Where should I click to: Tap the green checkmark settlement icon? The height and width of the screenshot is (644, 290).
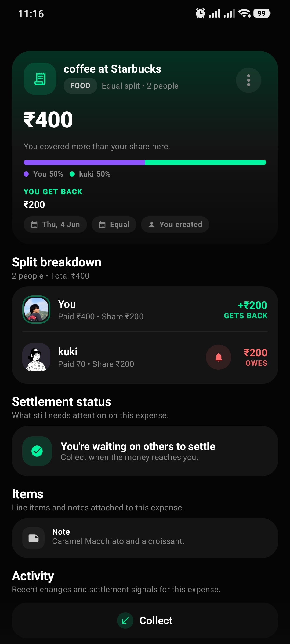(37, 451)
